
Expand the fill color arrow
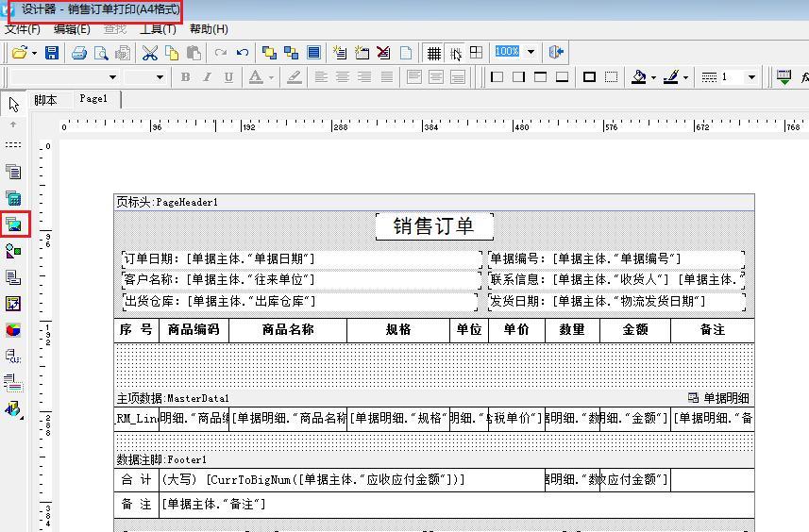pos(653,78)
